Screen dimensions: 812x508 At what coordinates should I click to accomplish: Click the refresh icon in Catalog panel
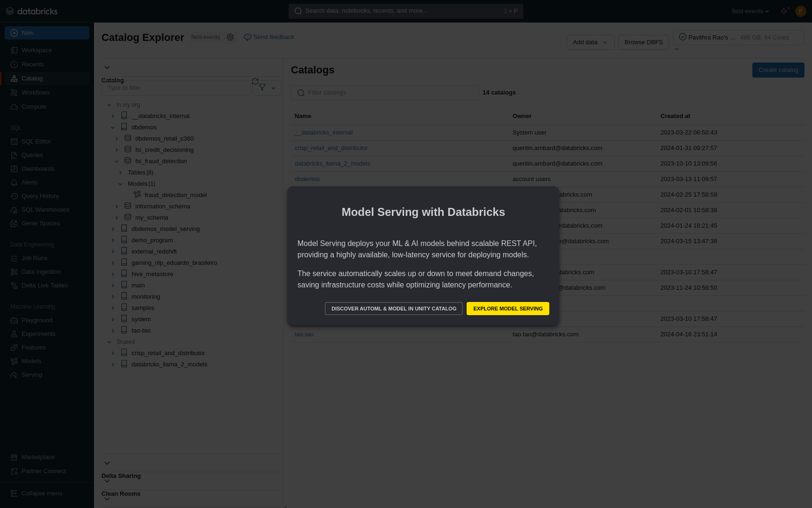255,81
